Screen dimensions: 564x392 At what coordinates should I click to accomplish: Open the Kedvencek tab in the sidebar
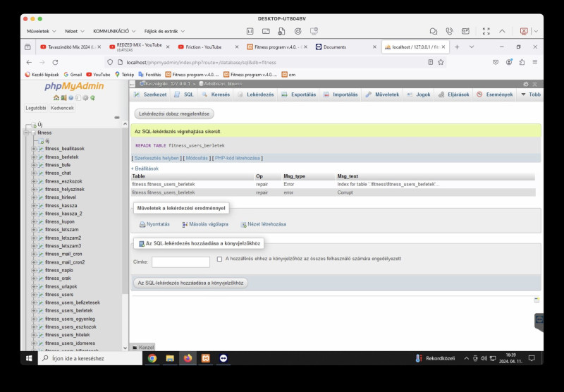coord(62,108)
